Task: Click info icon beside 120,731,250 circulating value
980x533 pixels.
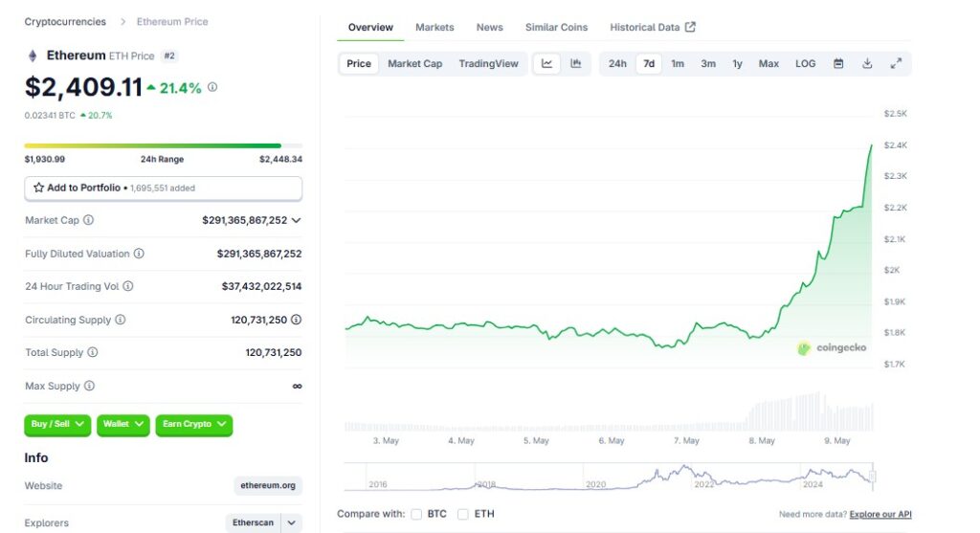Action: point(297,320)
